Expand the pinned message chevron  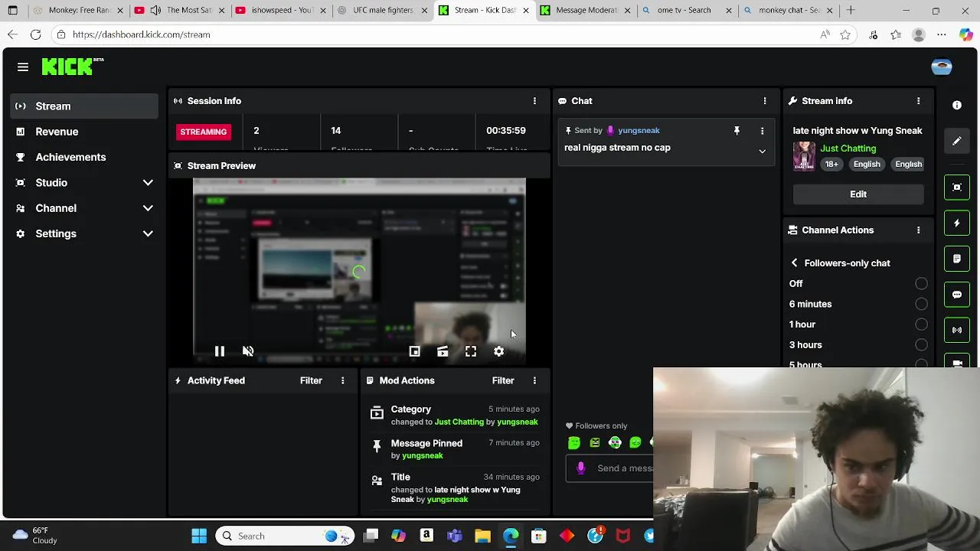pos(762,152)
